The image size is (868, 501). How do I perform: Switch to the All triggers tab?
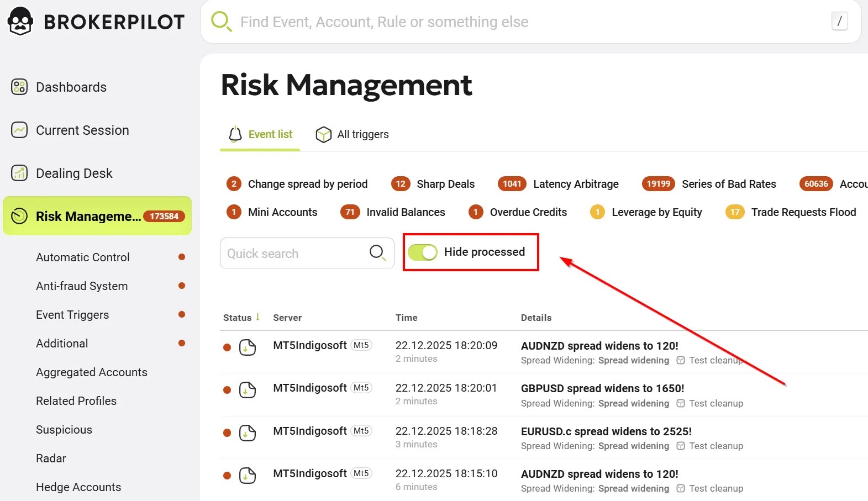click(x=352, y=134)
